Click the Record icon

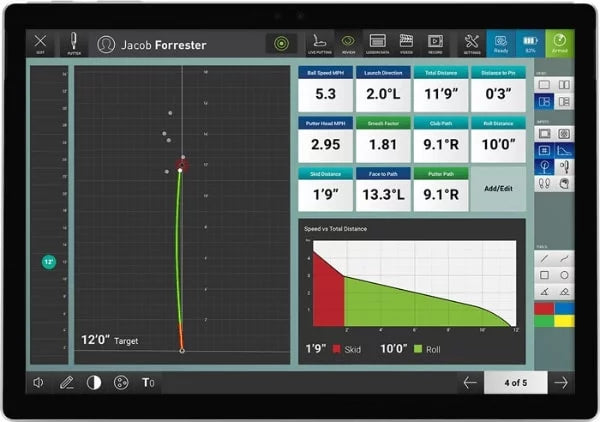tap(435, 44)
